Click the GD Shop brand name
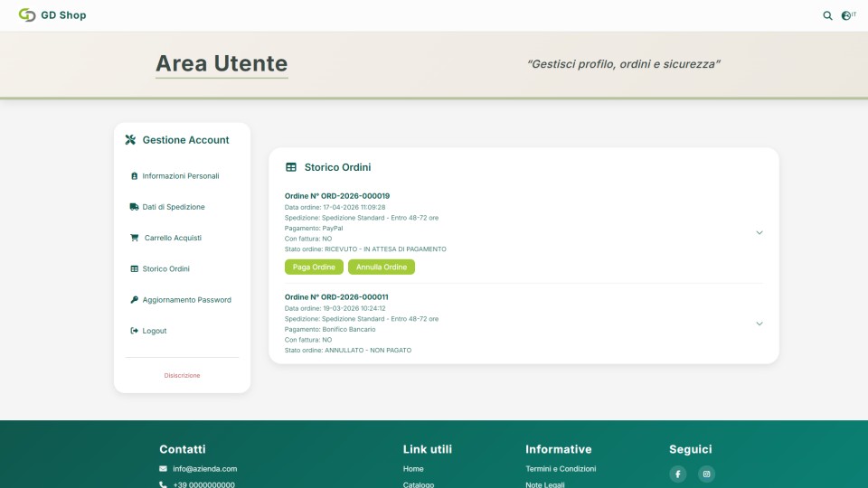 63,15
